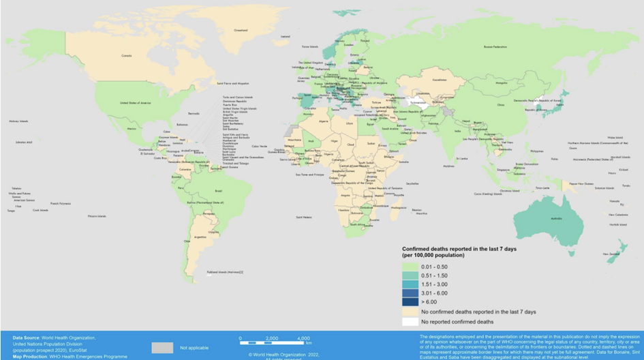Click the 0.01 - 0.50 legend color swatch

(411, 266)
